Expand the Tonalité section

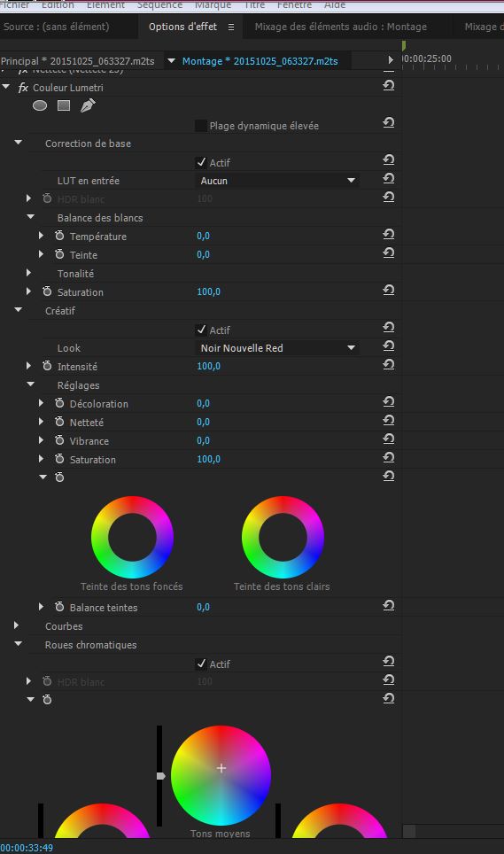[x=29, y=273]
